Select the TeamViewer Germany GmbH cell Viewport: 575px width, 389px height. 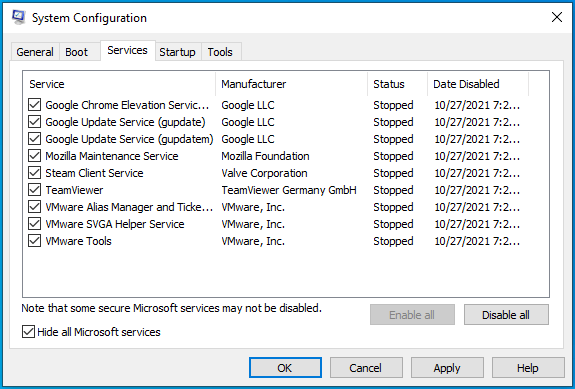tap(289, 190)
